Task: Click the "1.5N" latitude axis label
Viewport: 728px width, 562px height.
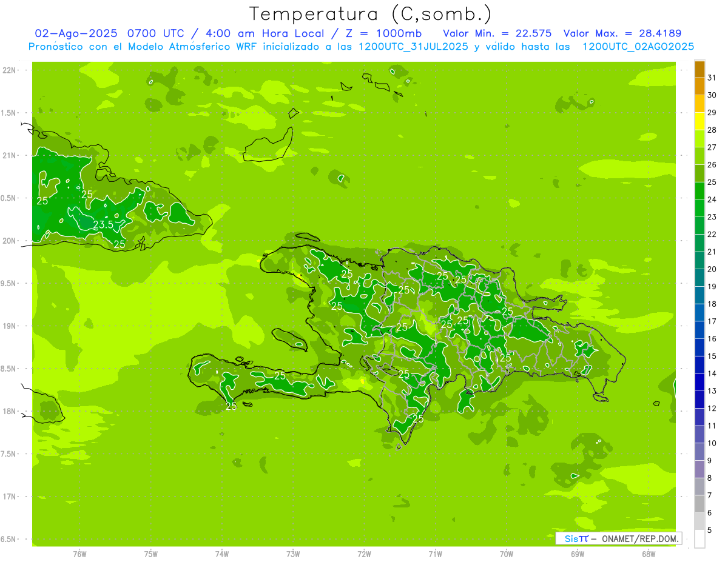Action: coord(10,113)
